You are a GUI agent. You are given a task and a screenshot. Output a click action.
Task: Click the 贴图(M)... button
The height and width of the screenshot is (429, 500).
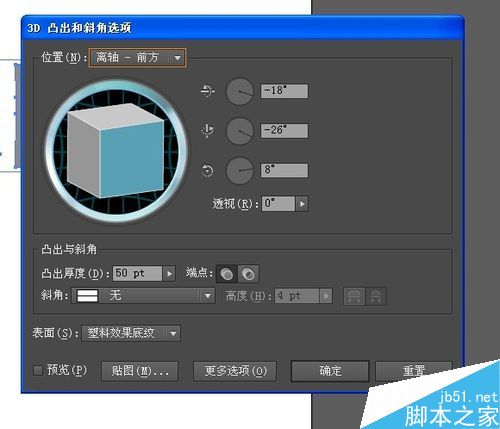pos(140,371)
